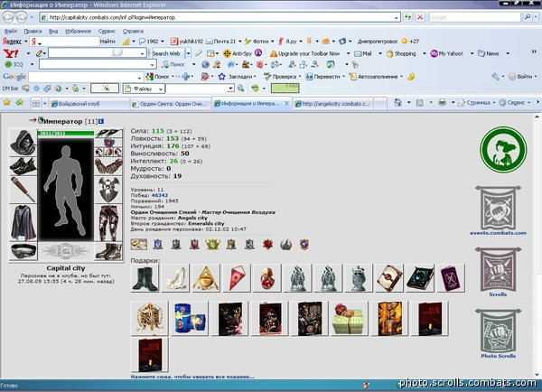Switch to the Бойцовский клуб tab
The image size is (542, 392).
(89, 103)
